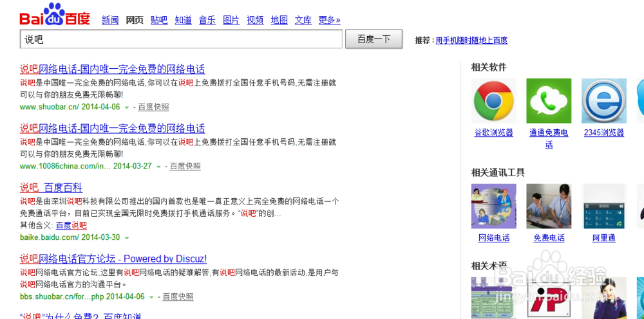Open the 贴吧 tab
Image resolution: width=644 pixels, height=319 pixels.
159,20
